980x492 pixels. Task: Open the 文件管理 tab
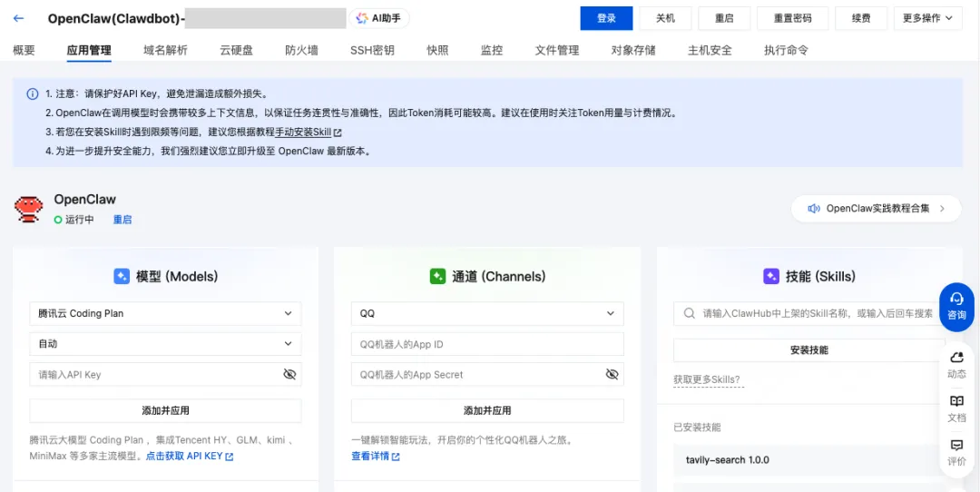(557, 50)
